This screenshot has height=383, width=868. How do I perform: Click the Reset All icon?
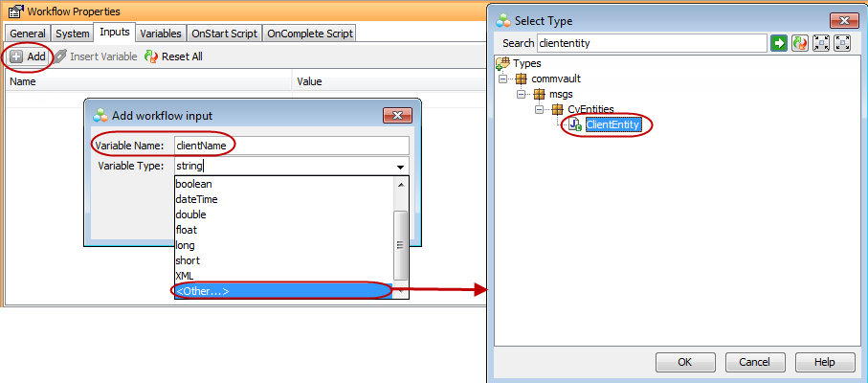151,56
